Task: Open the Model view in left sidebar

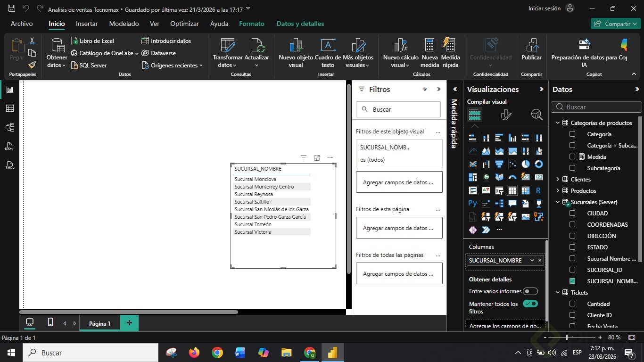Action: click(x=9, y=127)
